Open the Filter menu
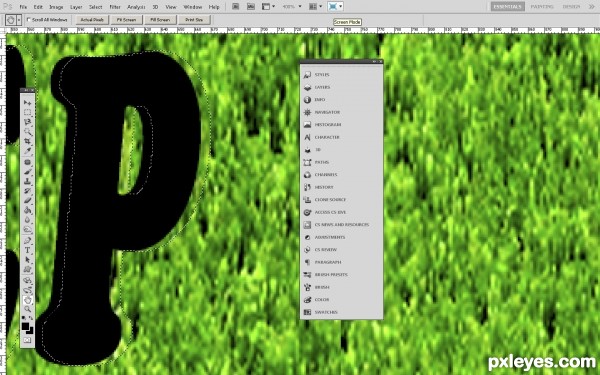 [115, 7]
